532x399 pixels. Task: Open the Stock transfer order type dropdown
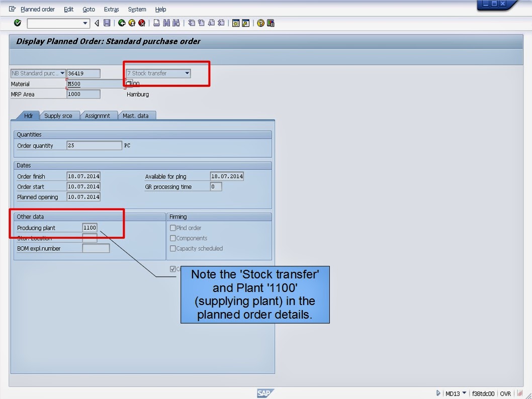tap(187, 73)
